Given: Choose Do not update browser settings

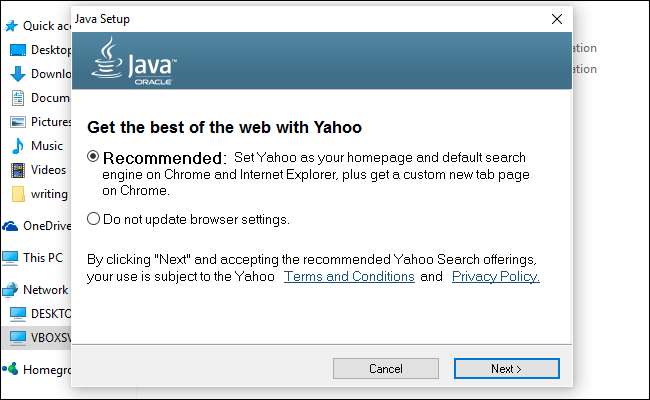Looking at the screenshot, I should [x=94, y=218].
